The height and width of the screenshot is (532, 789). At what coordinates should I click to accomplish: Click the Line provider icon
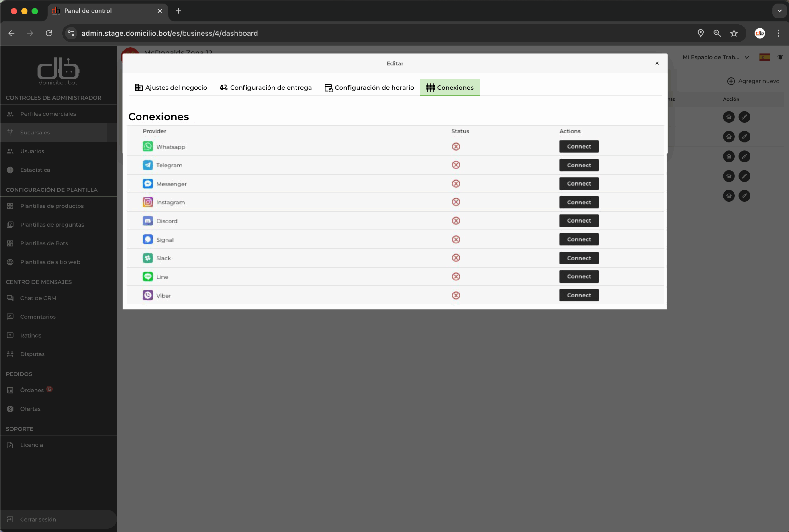(x=148, y=276)
